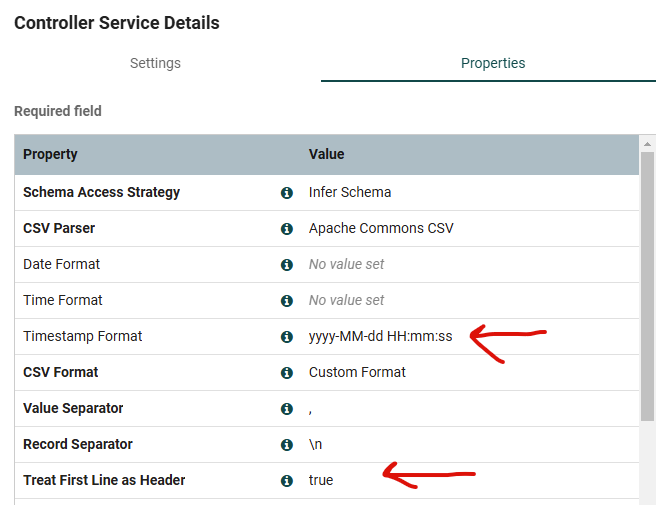Change the Apache Commons CSV parser value
The image size is (656, 505).
[381, 228]
